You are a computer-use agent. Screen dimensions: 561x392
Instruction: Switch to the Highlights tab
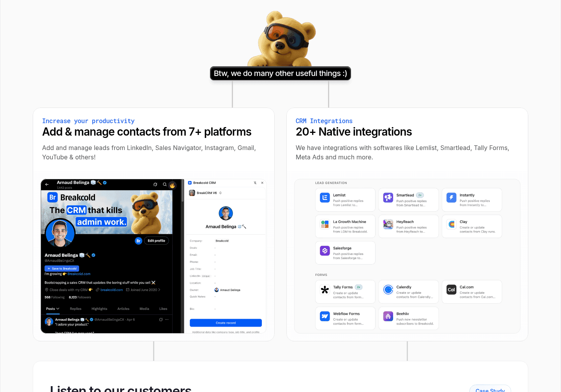(99, 309)
